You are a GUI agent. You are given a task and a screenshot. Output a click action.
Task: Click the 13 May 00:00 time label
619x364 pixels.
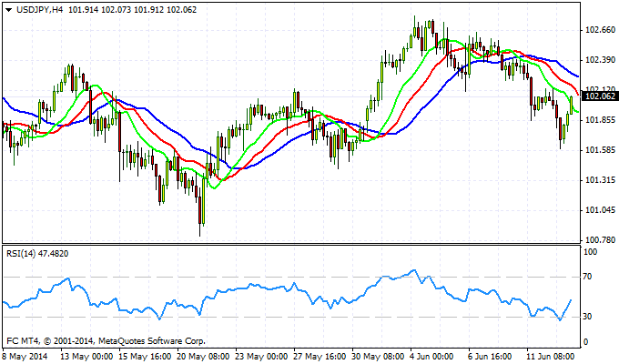click(x=86, y=357)
